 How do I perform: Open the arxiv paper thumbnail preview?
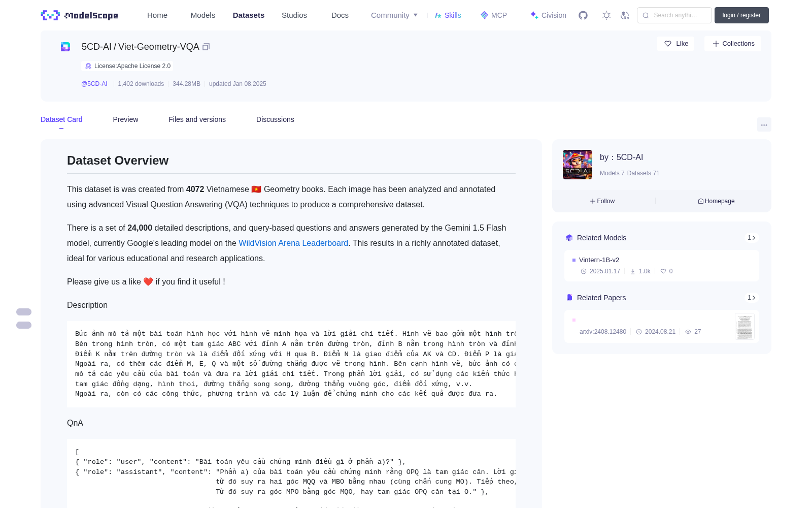(x=745, y=327)
